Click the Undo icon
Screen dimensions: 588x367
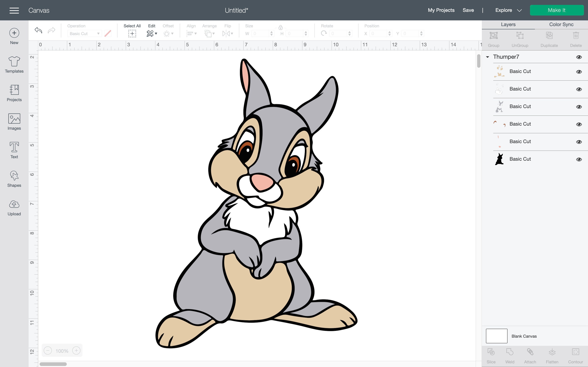coord(38,30)
